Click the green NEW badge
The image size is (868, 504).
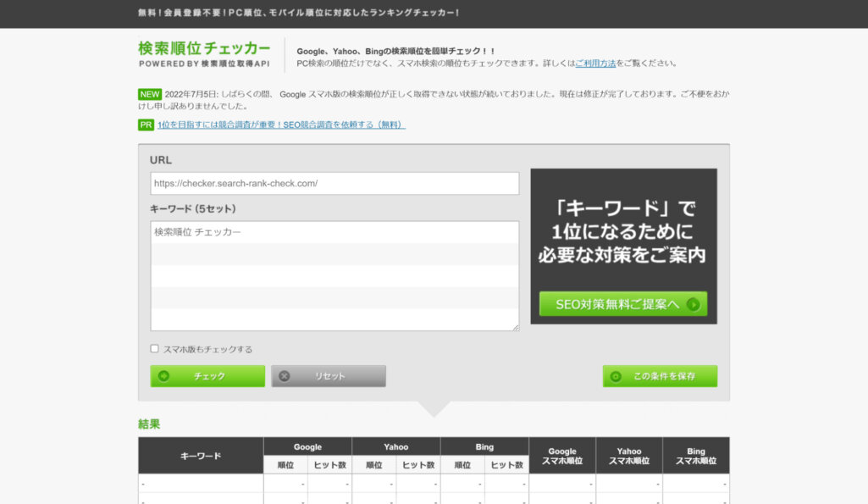[x=149, y=94]
